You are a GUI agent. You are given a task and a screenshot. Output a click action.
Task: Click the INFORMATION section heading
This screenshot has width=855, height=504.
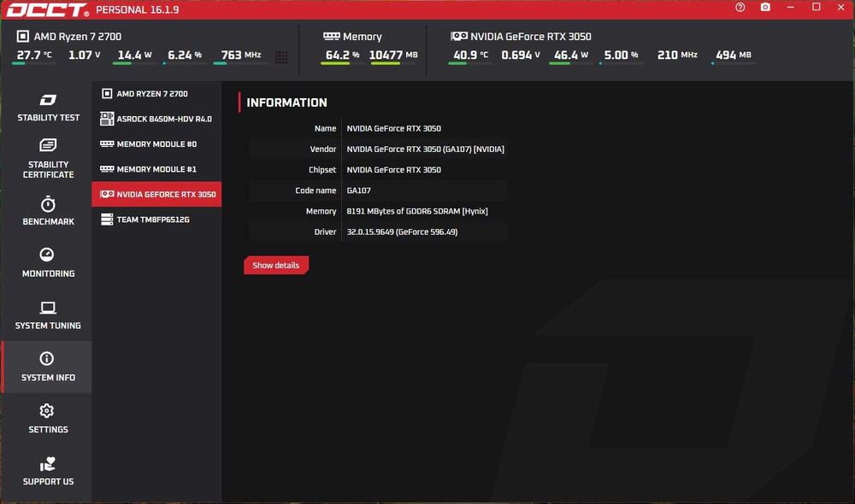coord(286,103)
